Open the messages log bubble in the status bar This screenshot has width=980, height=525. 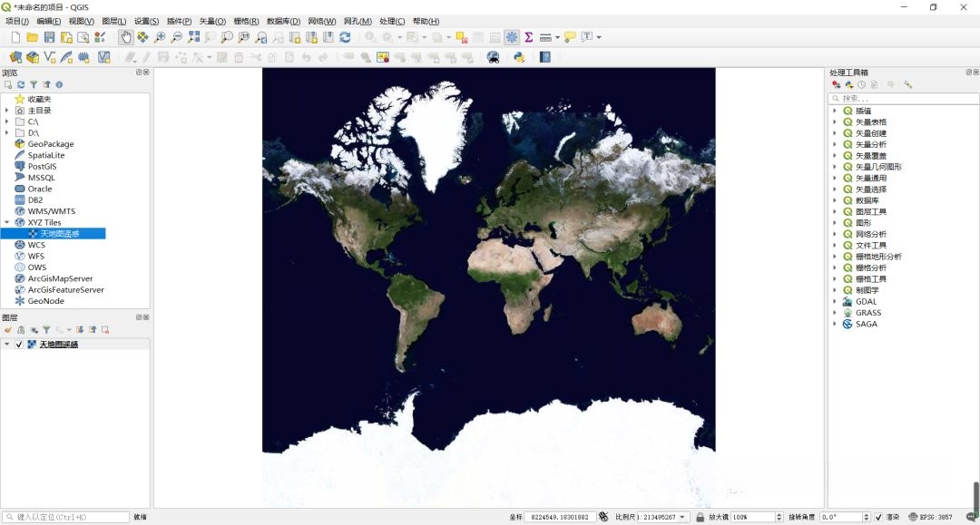tap(971, 517)
